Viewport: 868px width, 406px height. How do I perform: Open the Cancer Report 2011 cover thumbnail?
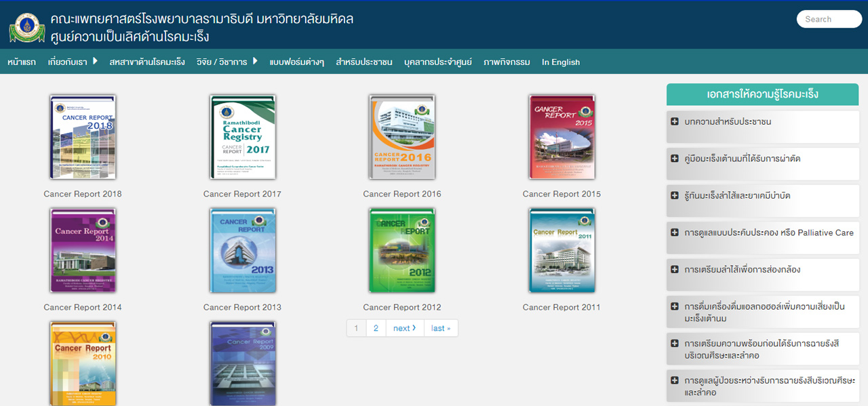tap(561, 251)
